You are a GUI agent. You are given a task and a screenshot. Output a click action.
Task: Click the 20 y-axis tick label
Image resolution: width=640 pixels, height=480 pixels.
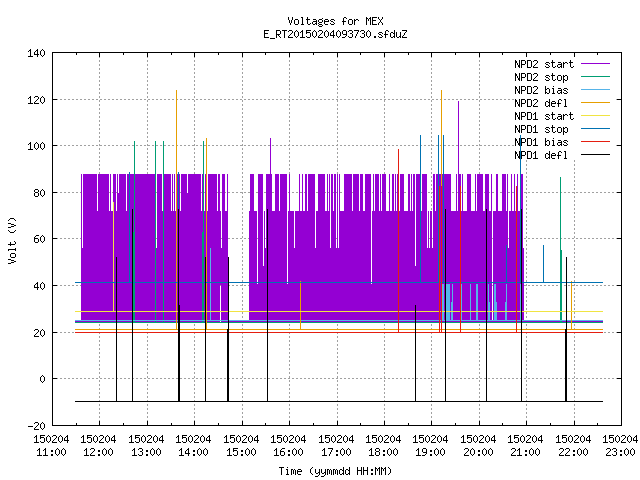(39, 333)
